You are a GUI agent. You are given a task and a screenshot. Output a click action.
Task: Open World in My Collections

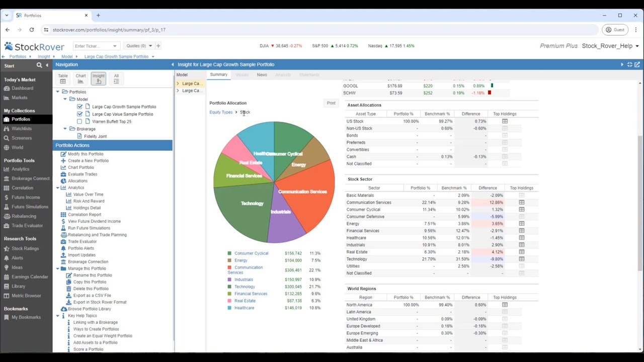[x=17, y=147]
